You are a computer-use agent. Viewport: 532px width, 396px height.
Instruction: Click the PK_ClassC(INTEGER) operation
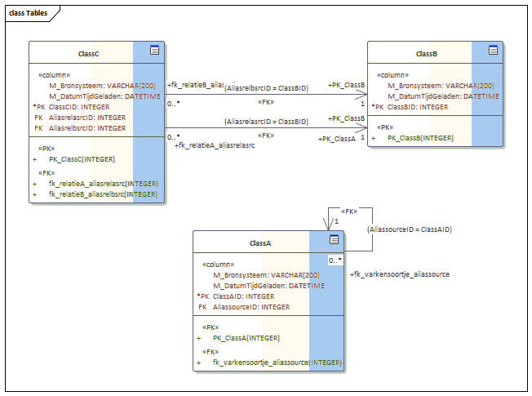(82, 159)
